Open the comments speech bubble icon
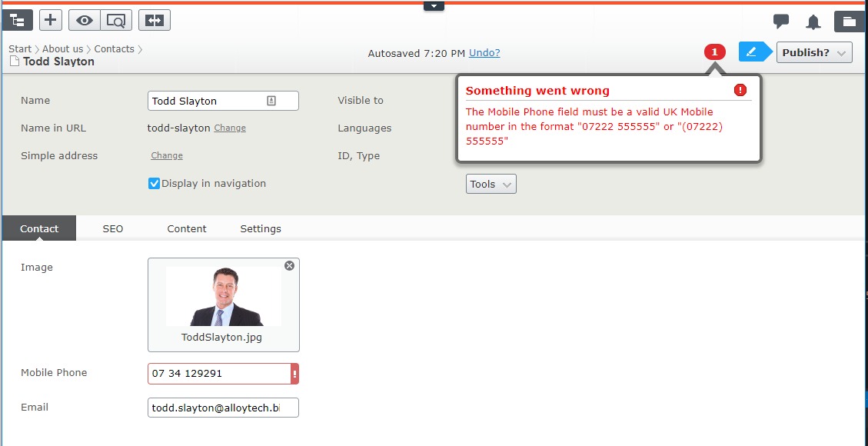 pyautogui.click(x=781, y=22)
